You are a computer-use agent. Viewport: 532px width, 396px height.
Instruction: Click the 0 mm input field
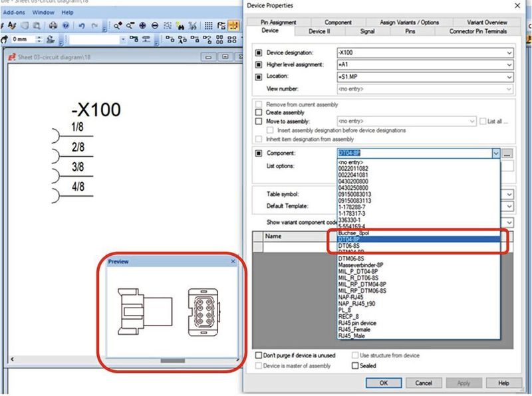(x=23, y=39)
